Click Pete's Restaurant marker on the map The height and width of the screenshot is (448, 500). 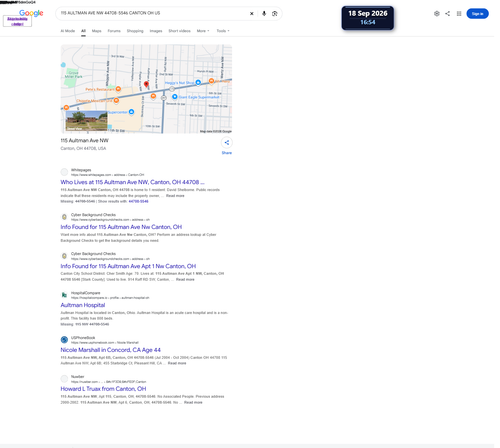click(118, 89)
